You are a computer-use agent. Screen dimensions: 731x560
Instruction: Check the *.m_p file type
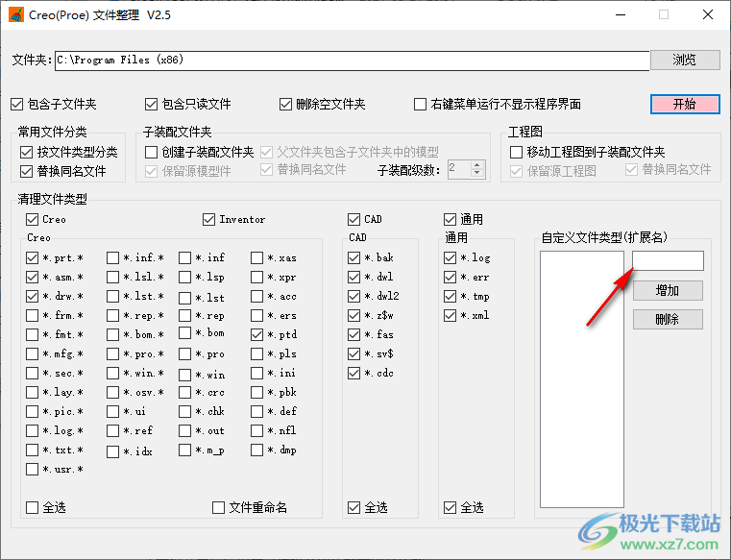[185, 450]
